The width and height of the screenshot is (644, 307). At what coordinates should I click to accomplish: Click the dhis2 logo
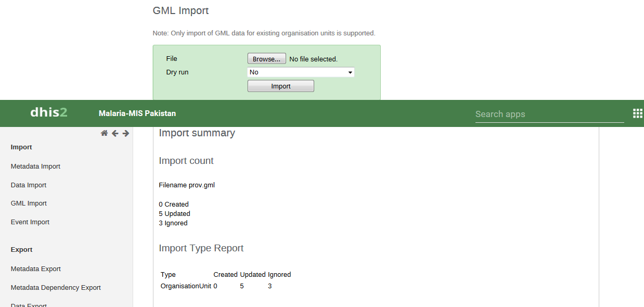[49, 112]
